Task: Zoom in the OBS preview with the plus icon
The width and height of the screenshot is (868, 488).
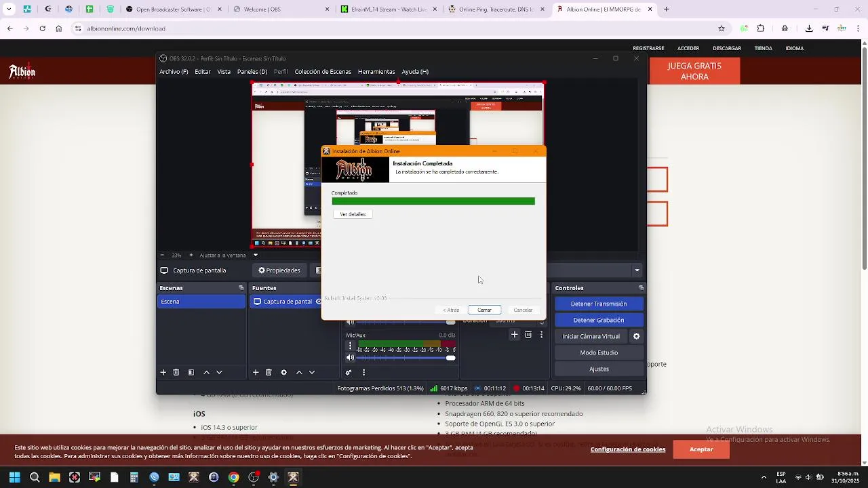Action: point(191,255)
